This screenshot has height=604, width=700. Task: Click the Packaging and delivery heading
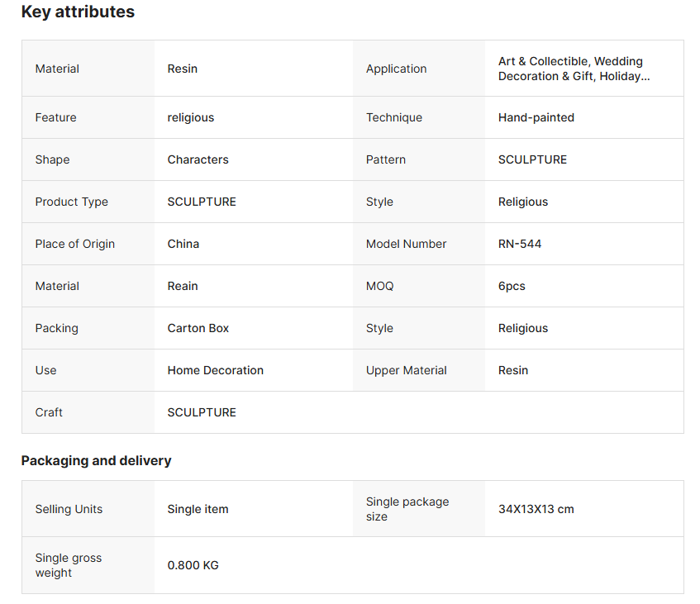coord(96,460)
